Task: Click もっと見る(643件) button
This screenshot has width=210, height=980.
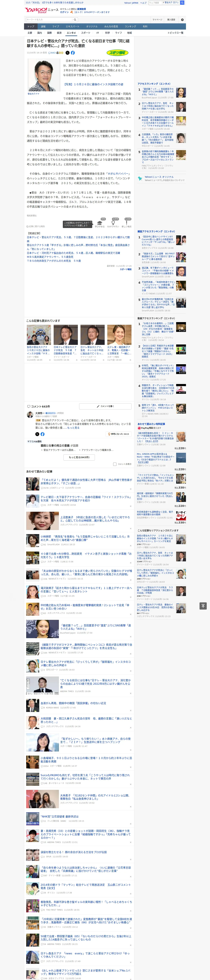Action: [79, 457]
